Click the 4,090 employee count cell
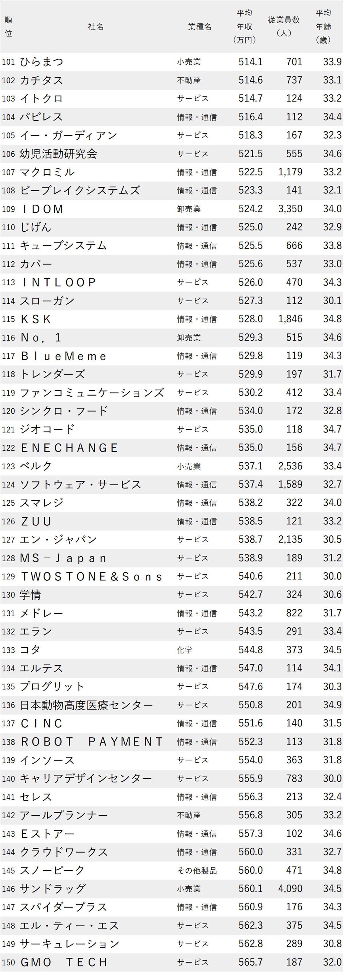The height and width of the screenshot is (980, 344). pyautogui.click(x=290, y=889)
